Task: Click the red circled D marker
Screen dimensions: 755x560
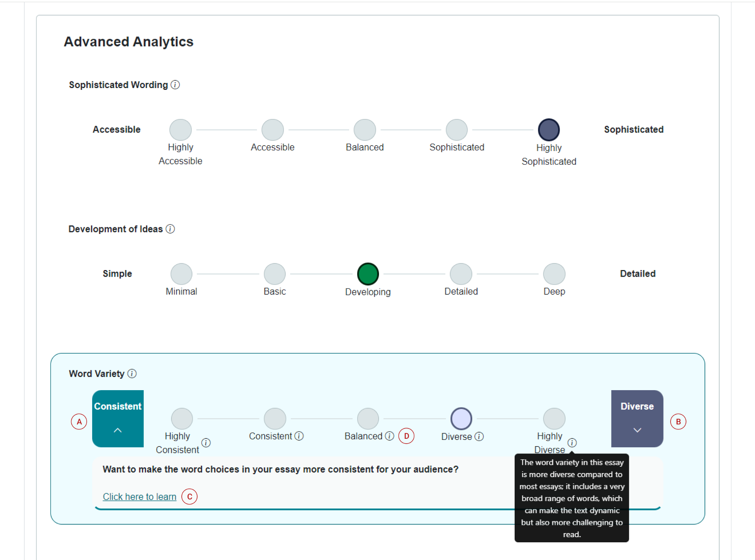Action: [x=406, y=436]
